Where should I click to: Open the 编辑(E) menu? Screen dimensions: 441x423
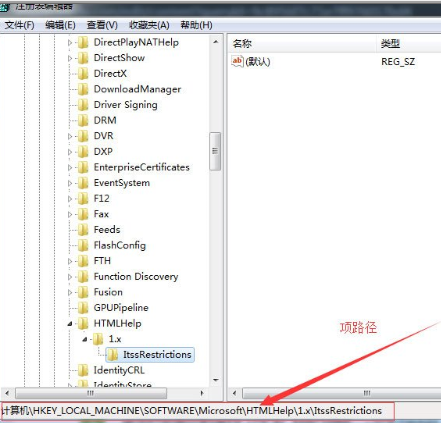tap(60, 25)
